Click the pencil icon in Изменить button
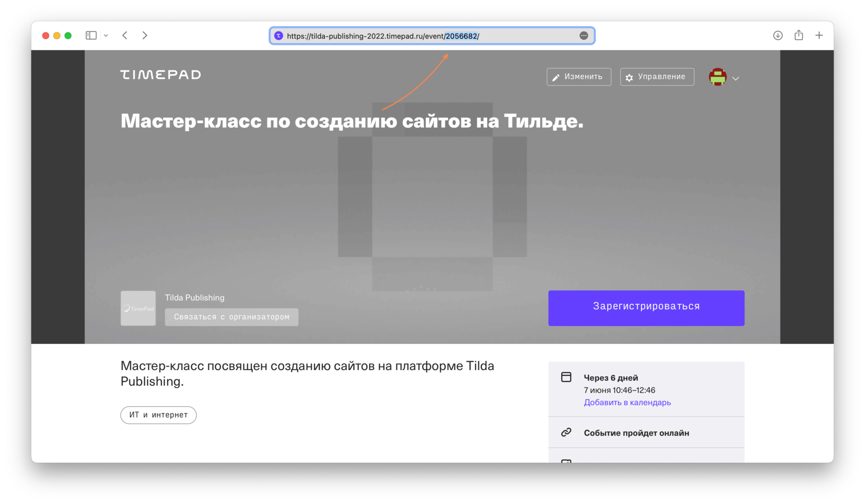 pos(556,77)
